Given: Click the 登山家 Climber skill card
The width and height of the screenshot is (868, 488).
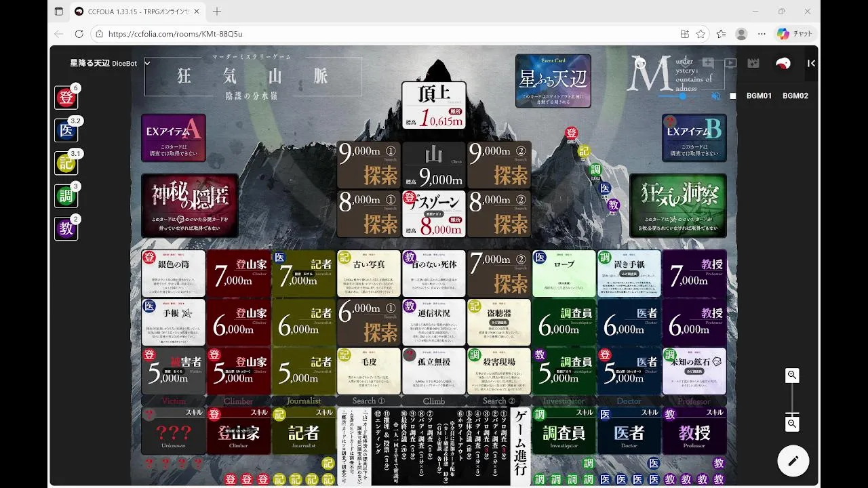Looking at the screenshot, I should point(239,430).
